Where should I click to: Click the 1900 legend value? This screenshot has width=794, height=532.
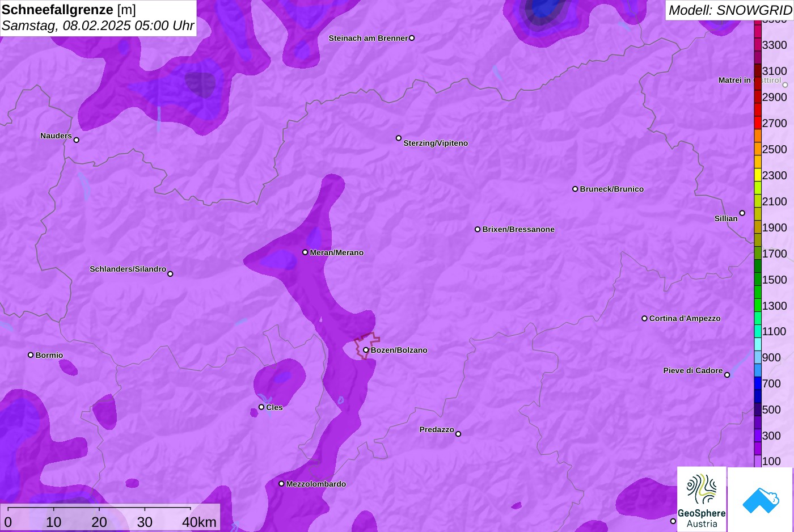[x=774, y=227]
